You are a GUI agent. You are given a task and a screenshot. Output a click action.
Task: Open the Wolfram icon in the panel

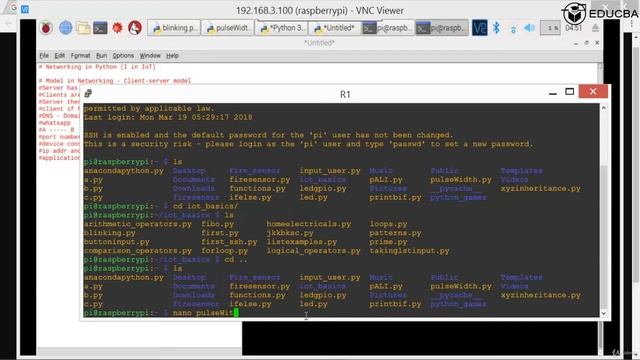(135, 28)
